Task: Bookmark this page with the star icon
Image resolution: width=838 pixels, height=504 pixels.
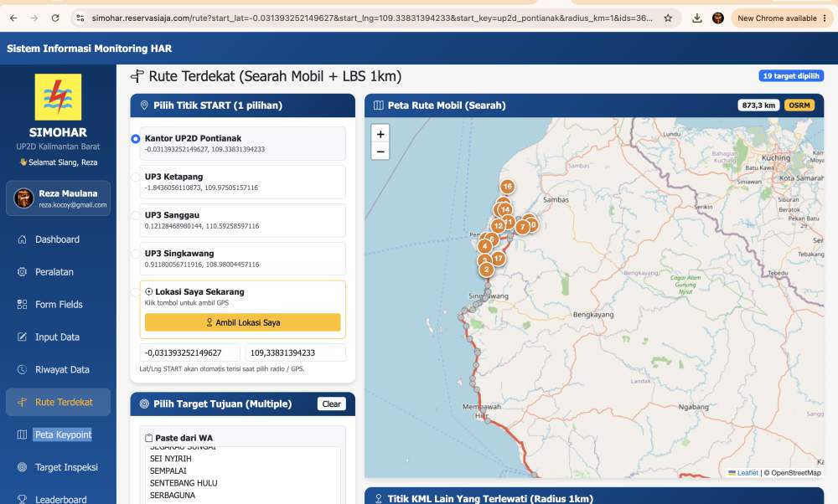Action: pos(668,18)
